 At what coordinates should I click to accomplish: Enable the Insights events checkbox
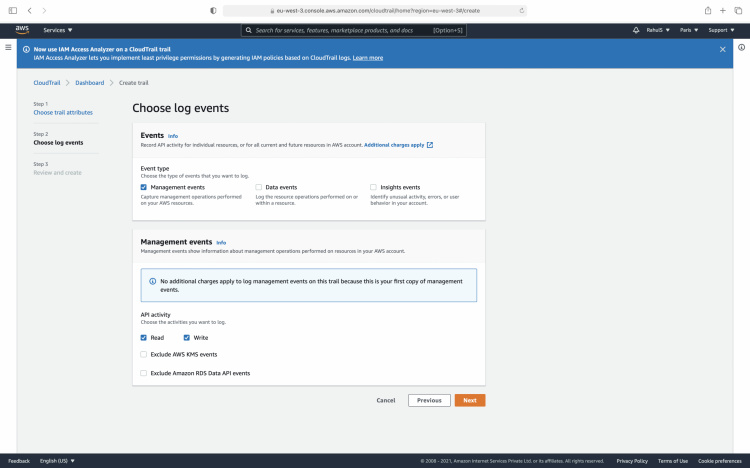point(373,187)
